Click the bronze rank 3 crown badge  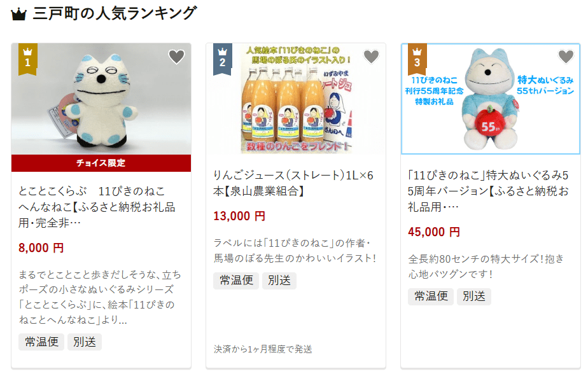pos(417,59)
